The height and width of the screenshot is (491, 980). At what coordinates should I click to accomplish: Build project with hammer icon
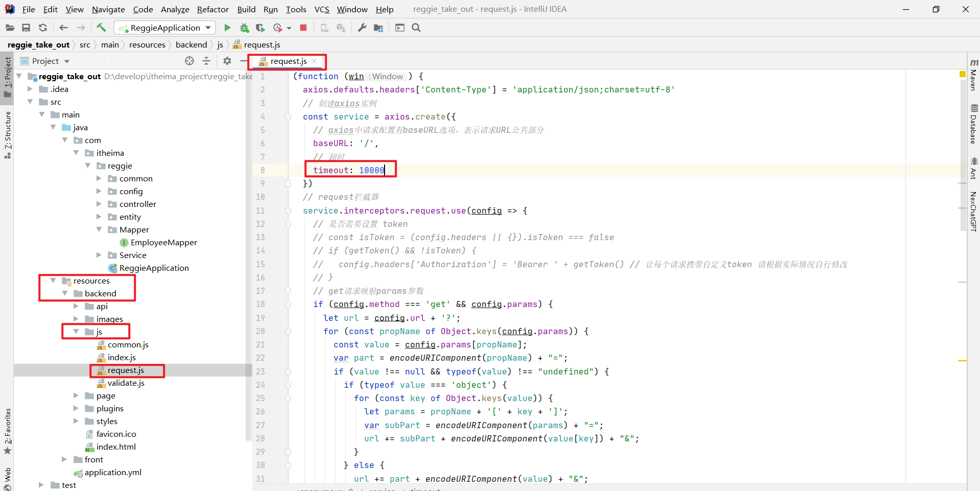(101, 28)
